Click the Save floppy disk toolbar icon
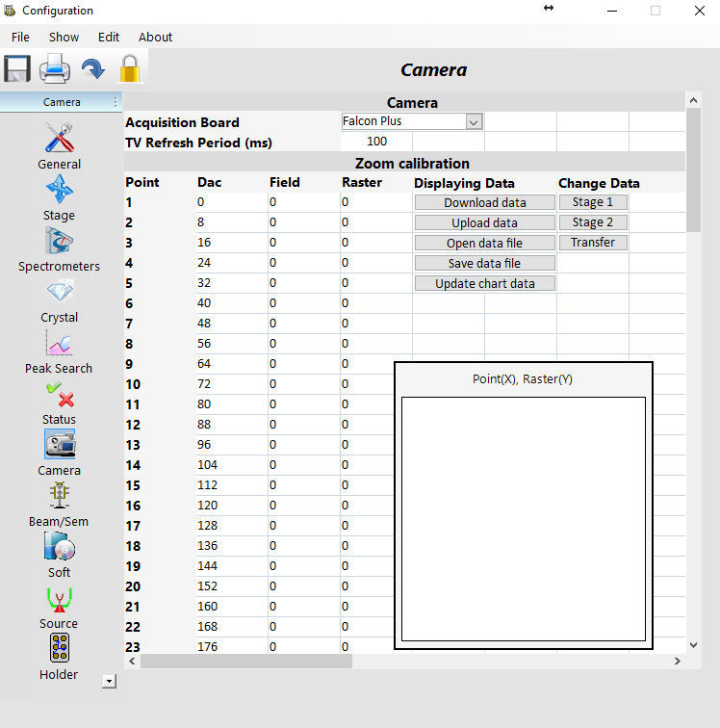This screenshot has width=720, height=728. point(17,69)
